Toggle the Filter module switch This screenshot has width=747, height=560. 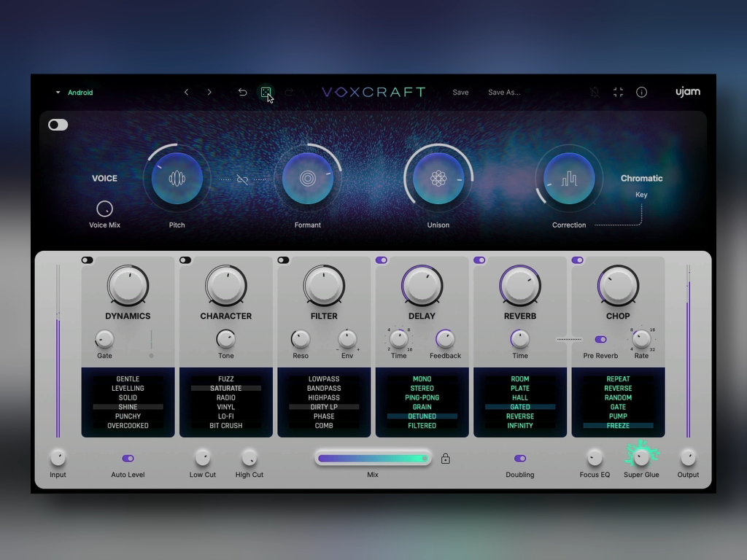284,260
